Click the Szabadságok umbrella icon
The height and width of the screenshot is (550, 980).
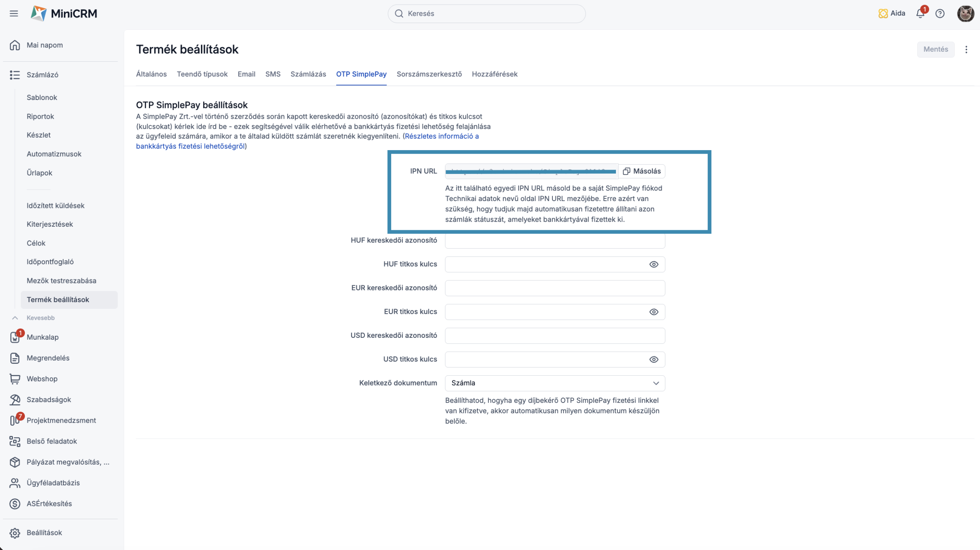(15, 399)
